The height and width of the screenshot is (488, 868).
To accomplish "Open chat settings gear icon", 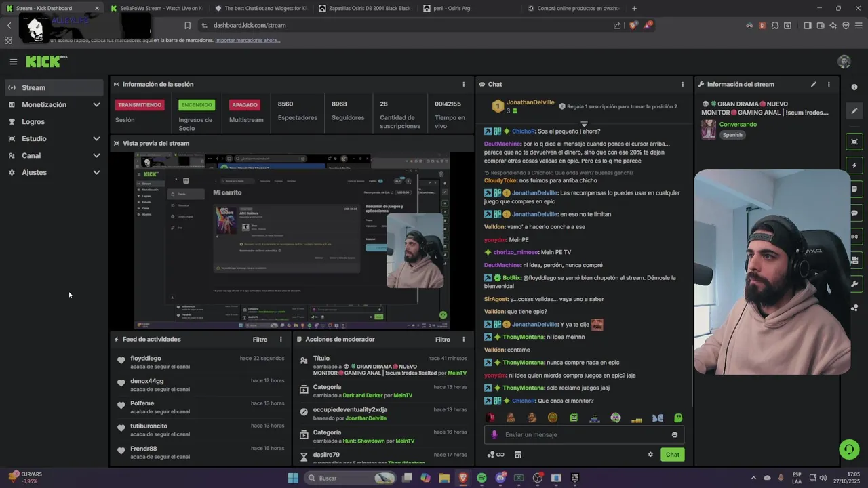I will click(651, 455).
